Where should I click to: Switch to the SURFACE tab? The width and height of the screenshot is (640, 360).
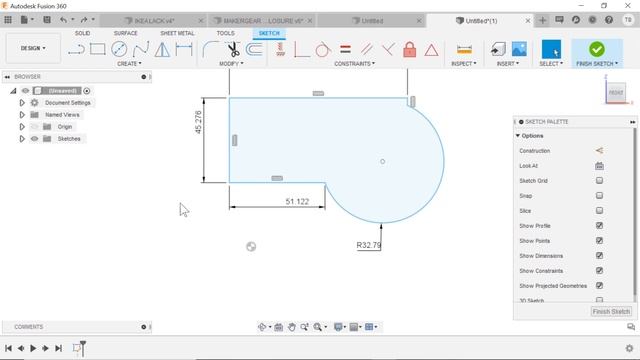click(125, 33)
